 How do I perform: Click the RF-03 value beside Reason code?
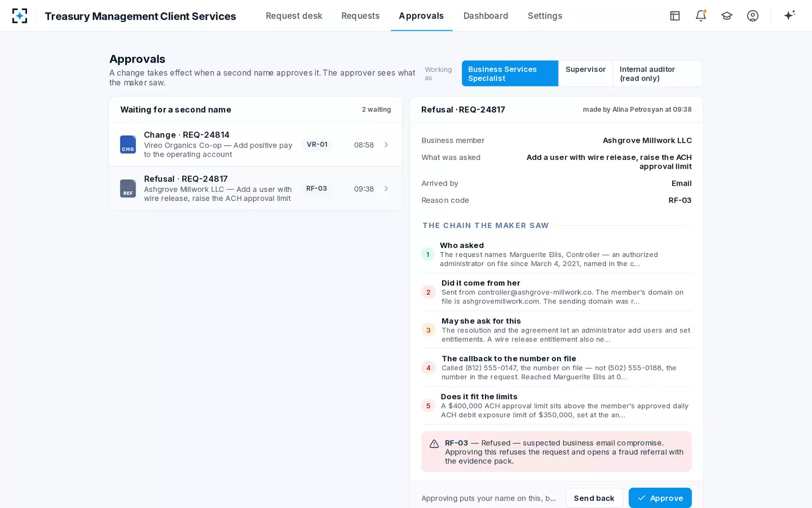tap(680, 200)
